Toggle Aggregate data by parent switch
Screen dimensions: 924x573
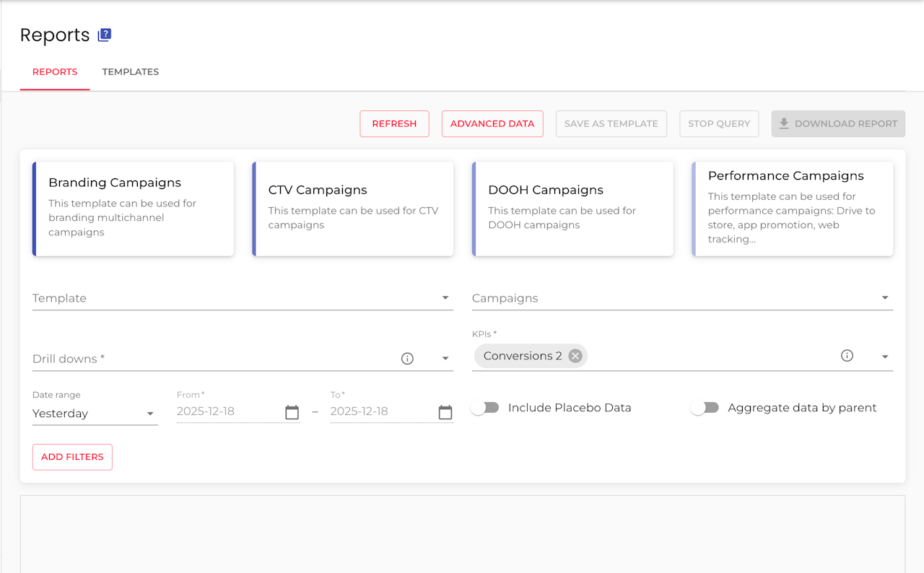point(705,408)
